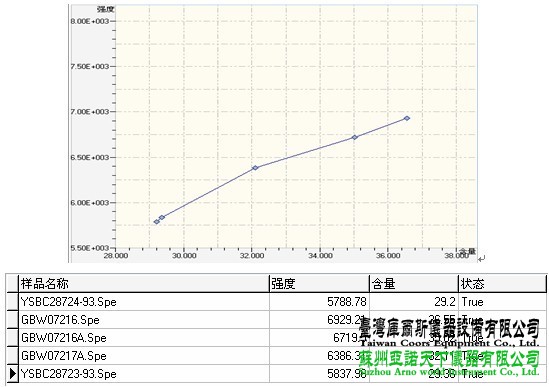This screenshot has height=387, width=549.
Task: Click the content cell showing 29.2
Action: coord(414,302)
